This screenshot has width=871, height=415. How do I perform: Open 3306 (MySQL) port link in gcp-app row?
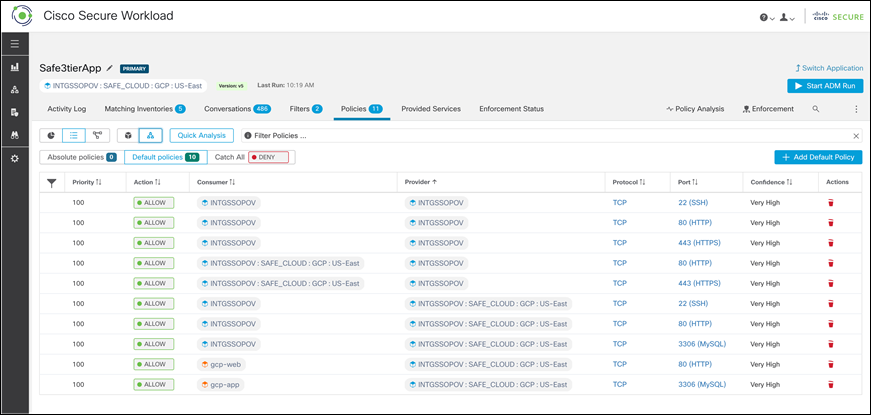(x=702, y=384)
